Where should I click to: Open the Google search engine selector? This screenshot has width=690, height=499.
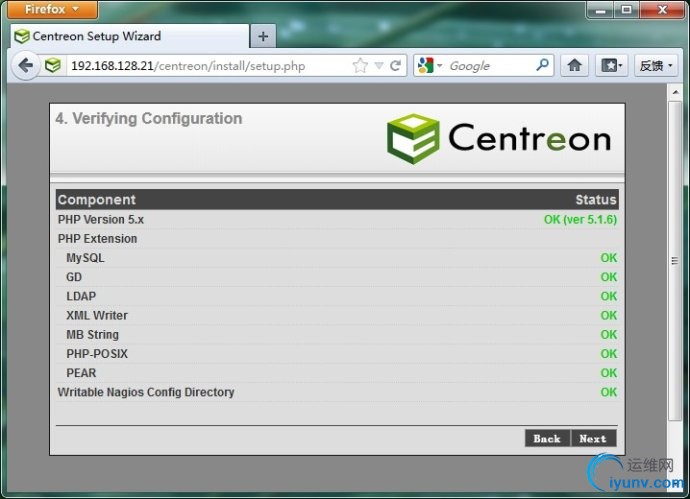(x=429, y=66)
